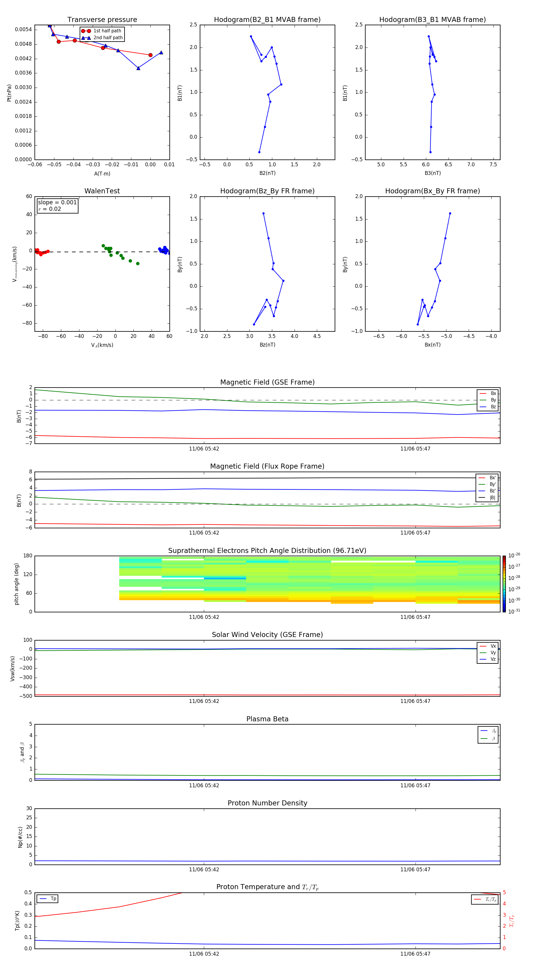Select the Vx entry in velocity legend

(x=488, y=646)
